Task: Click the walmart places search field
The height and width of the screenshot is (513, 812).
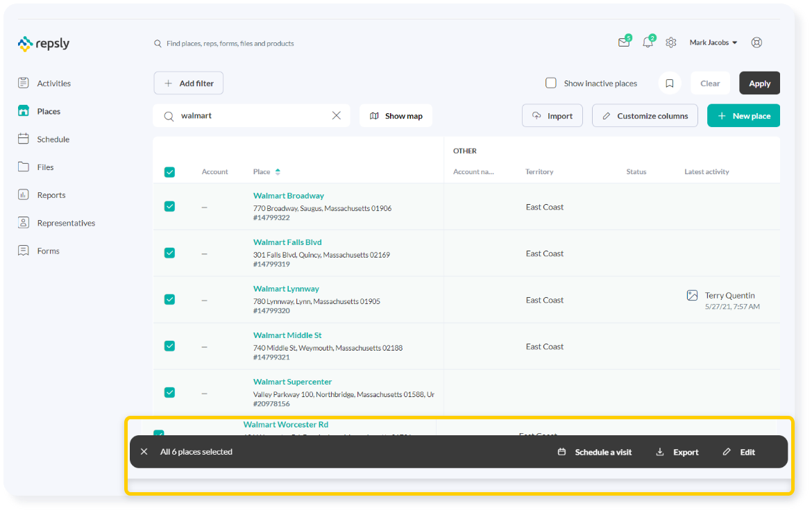Action: pos(251,115)
